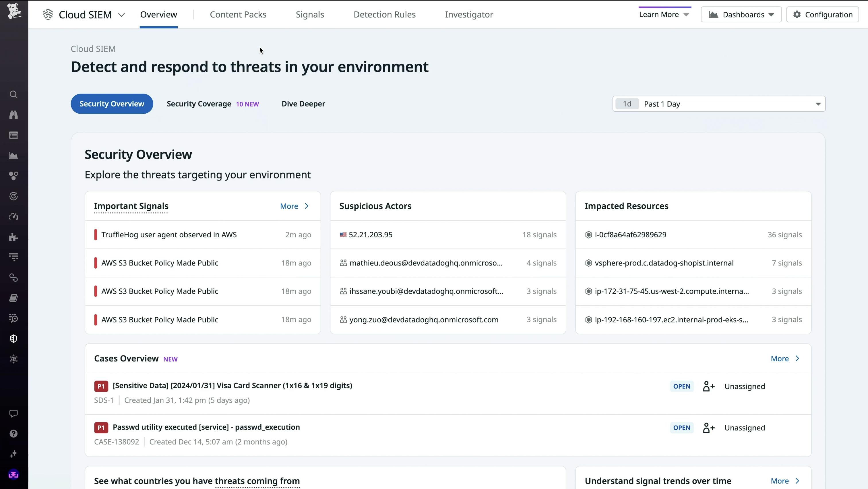
Task: Expand the Past 1 Day time range dropdown
Action: [x=719, y=104]
